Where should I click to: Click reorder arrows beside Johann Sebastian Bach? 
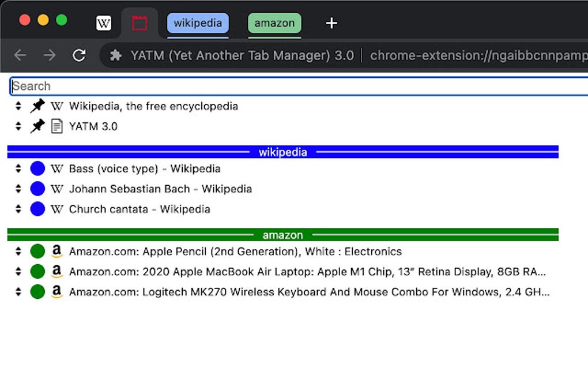click(x=18, y=189)
